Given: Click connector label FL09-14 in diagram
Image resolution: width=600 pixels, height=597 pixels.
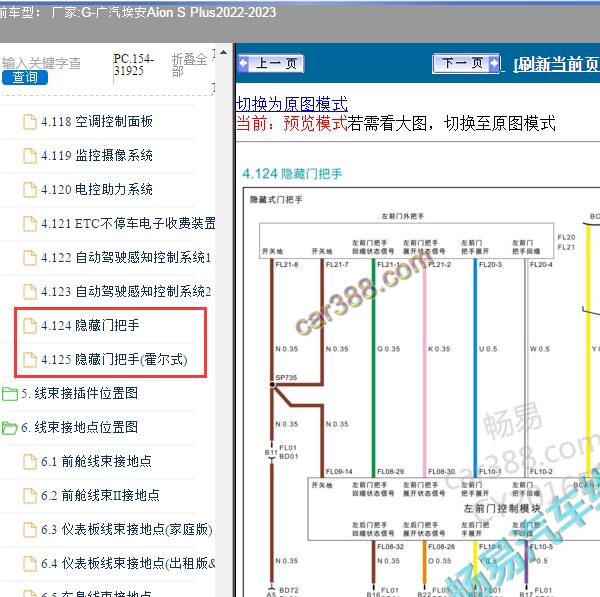Looking at the screenshot, I should click(339, 471).
